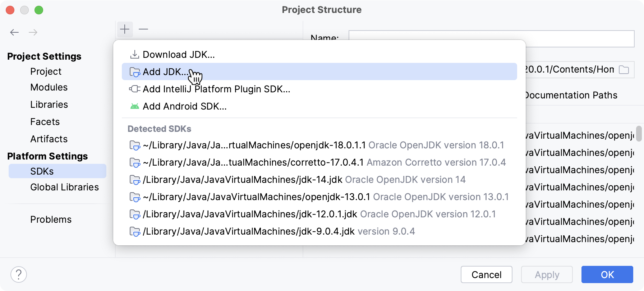Go forward with the right arrow
644x291 pixels.
pyautogui.click(x=33, y=32)
